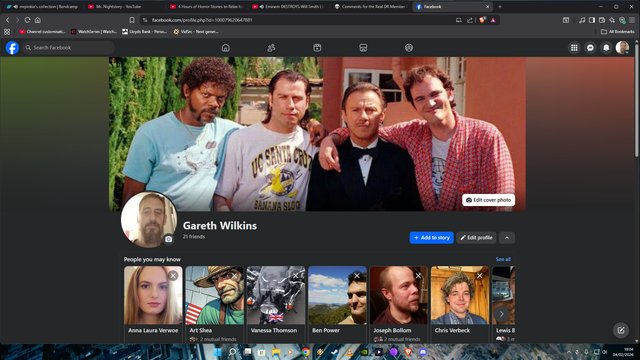Click Edit cover photo button
Viewport: 640px width, 360px height.
(488, 200)
